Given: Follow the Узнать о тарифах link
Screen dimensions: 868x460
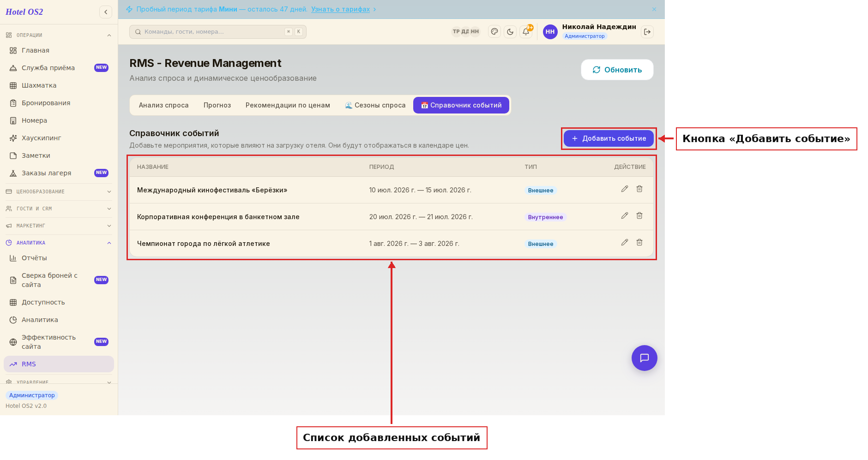Looking at the screenshot, I should click(x=340, y=9).
